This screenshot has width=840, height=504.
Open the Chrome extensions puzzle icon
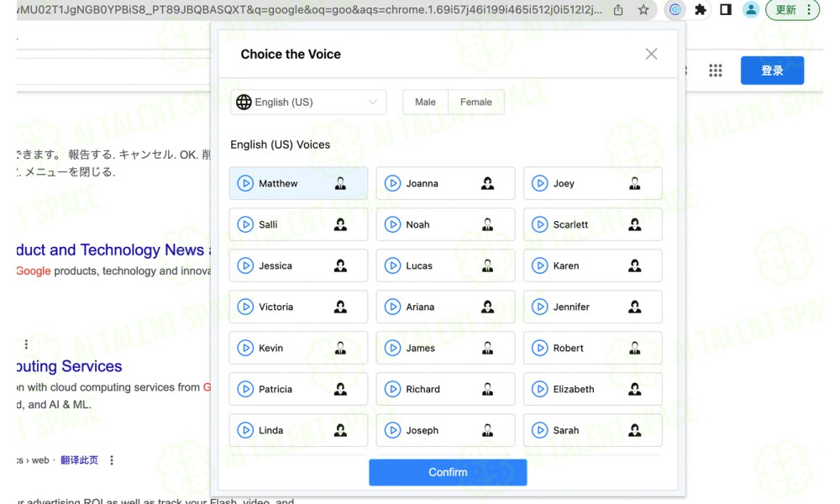click(x=701, y=9)
